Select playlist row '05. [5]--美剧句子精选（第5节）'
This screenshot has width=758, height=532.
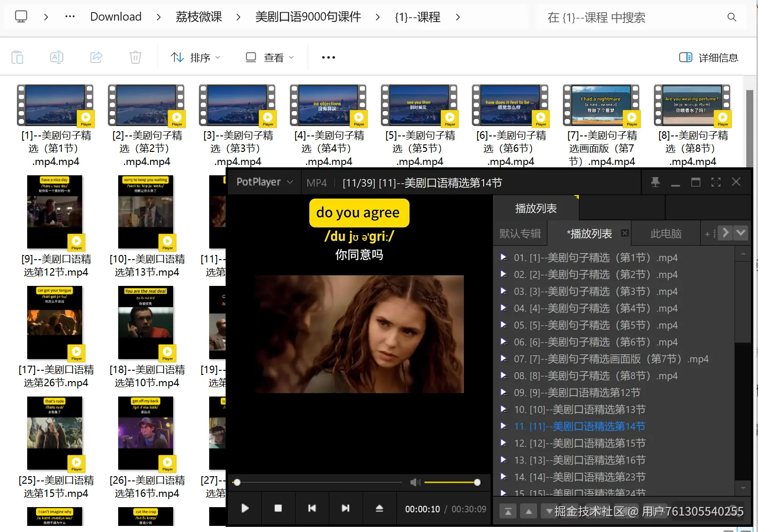click(x=614, y=325)
